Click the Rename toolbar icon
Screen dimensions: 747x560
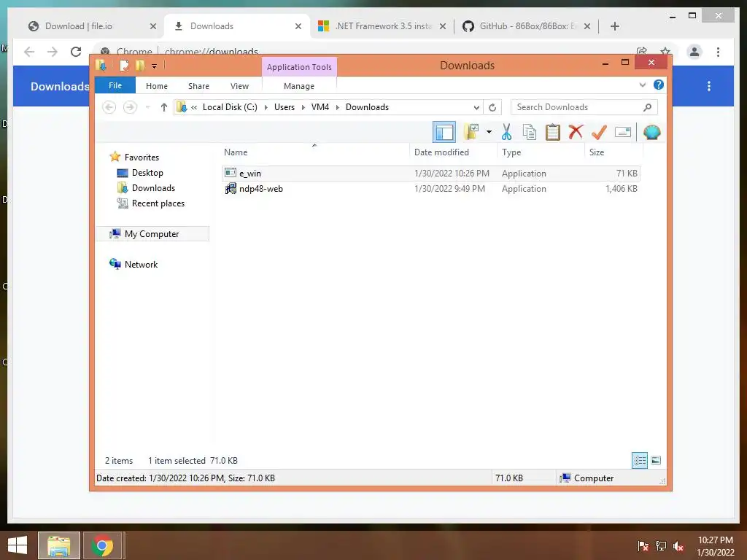(623, 132)
